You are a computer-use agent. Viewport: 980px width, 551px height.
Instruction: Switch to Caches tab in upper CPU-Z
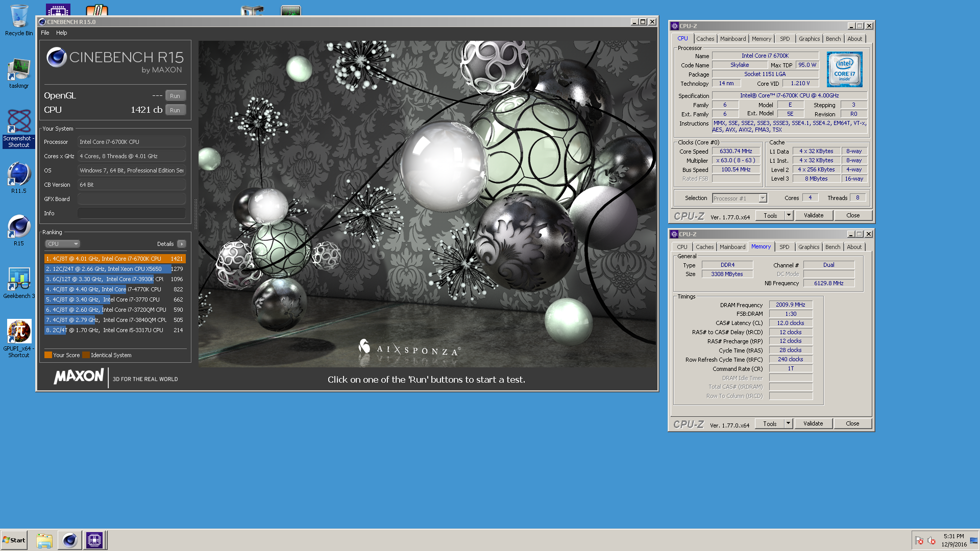click(x=705, y=39)
